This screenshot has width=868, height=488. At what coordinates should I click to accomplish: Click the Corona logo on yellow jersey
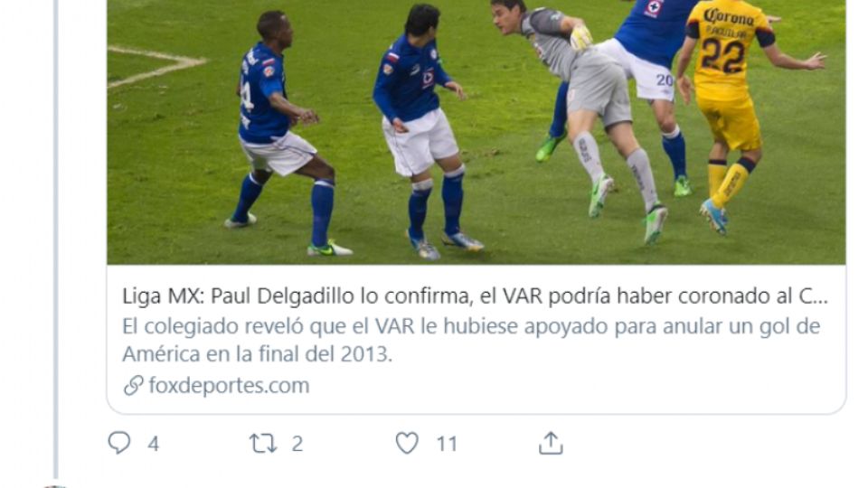728,16
